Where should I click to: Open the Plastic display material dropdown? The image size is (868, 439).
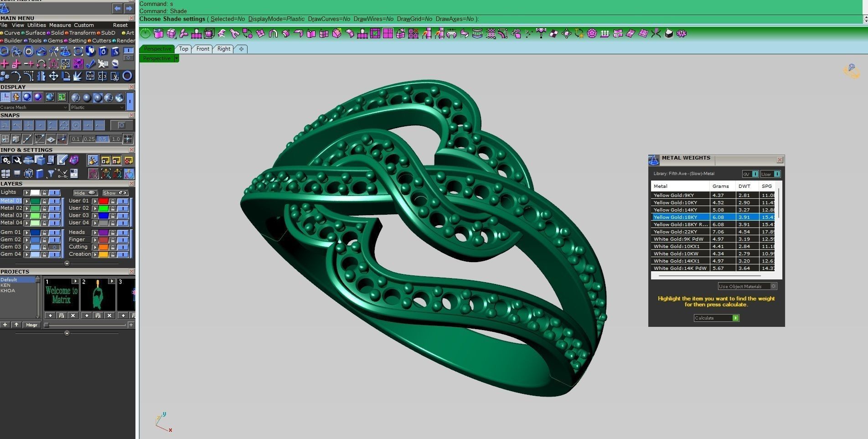point(98,108)
